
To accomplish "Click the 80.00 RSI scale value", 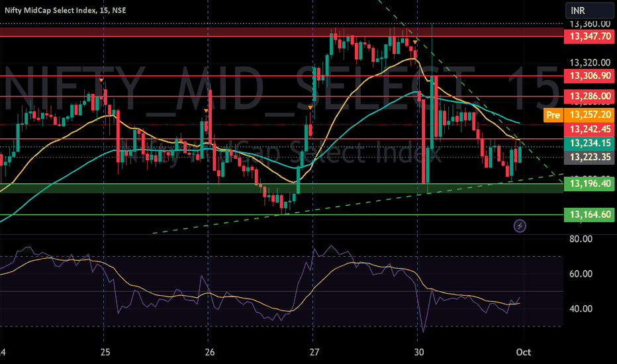I will tap(581, 239).
